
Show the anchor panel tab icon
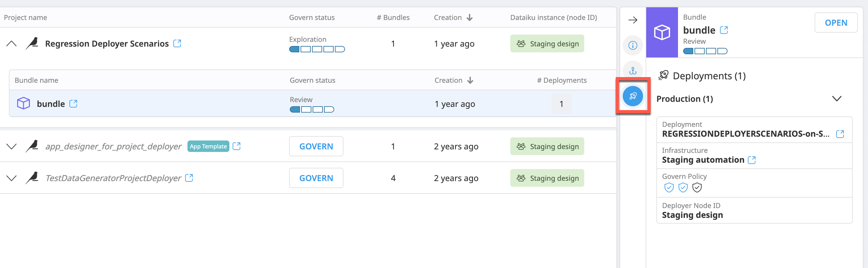[633, 71]
